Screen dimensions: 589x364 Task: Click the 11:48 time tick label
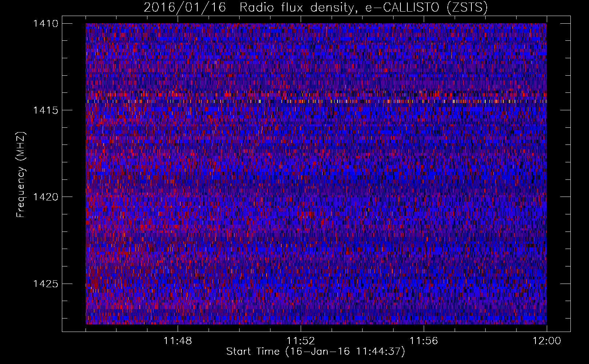[178, 341]
